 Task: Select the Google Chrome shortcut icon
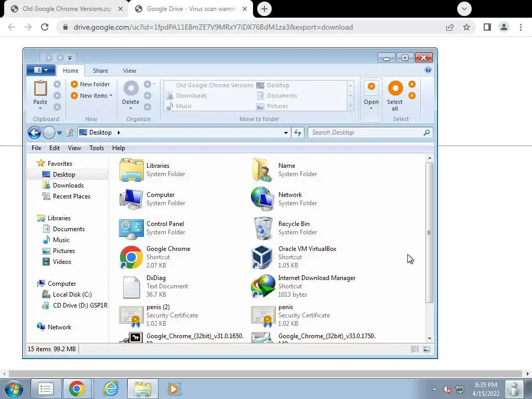point(131,257)
